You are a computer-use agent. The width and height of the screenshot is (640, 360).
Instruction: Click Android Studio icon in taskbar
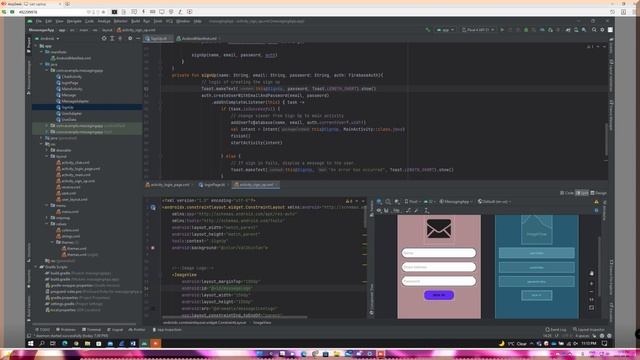144,344
